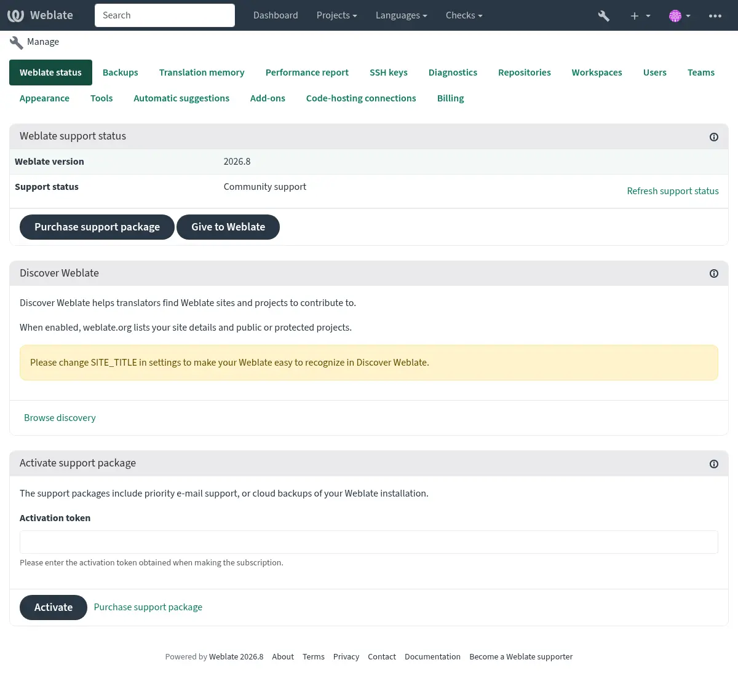Image resolution: width=738 pixels, height=700 pixels.
Task: Open the Terms footer link
Action: click(314, 657)
